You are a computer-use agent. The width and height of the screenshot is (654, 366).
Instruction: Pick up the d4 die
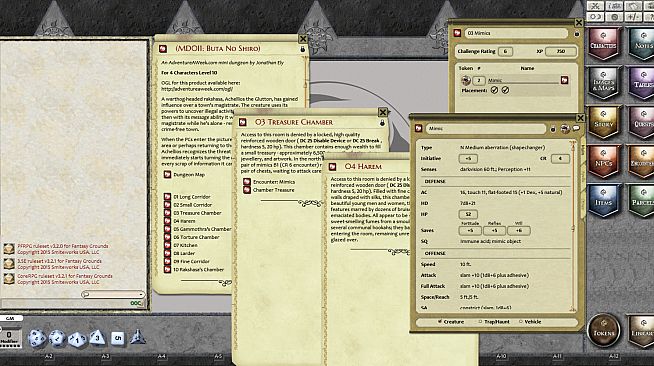tap(137, 337)
